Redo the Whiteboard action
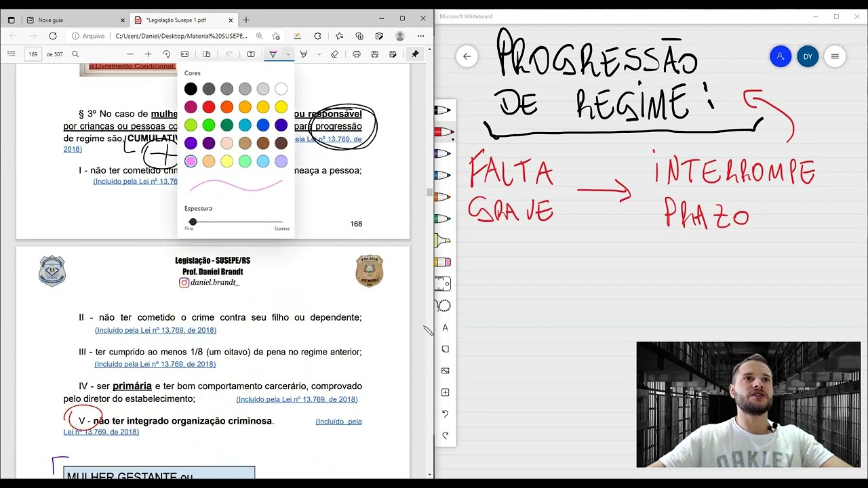The image size is (868, 488). (446, 435)
